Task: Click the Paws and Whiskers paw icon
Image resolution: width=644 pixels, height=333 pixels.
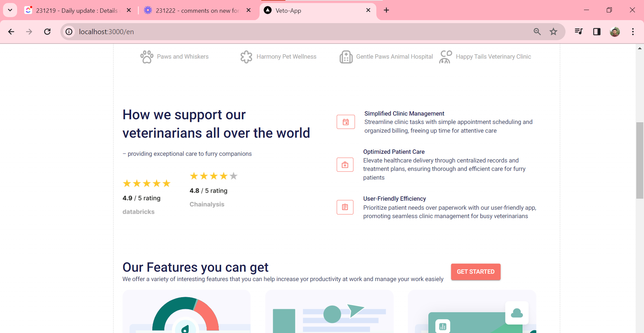Action: point(147,57)
